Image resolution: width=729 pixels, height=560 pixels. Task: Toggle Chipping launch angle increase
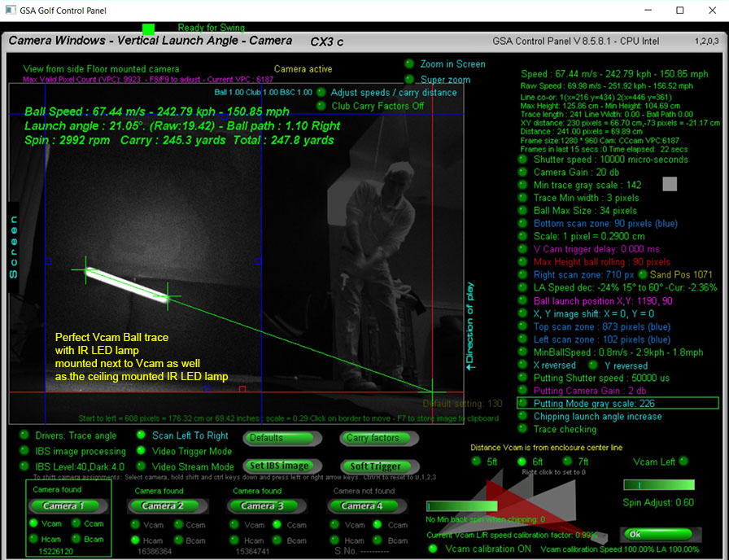[522, 416]
